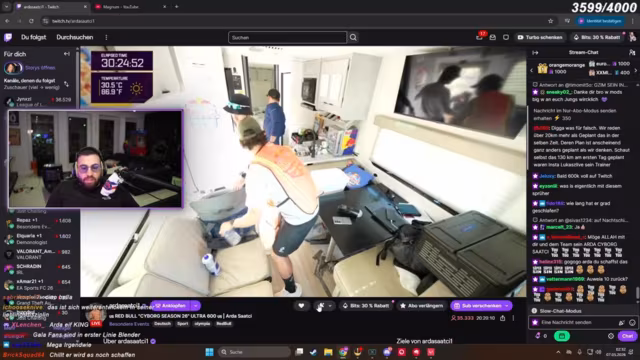Open Sub verschenken dropdown arrow
Image resolution: width=640 pixels, height=360 pixels.
coord(507,306)
